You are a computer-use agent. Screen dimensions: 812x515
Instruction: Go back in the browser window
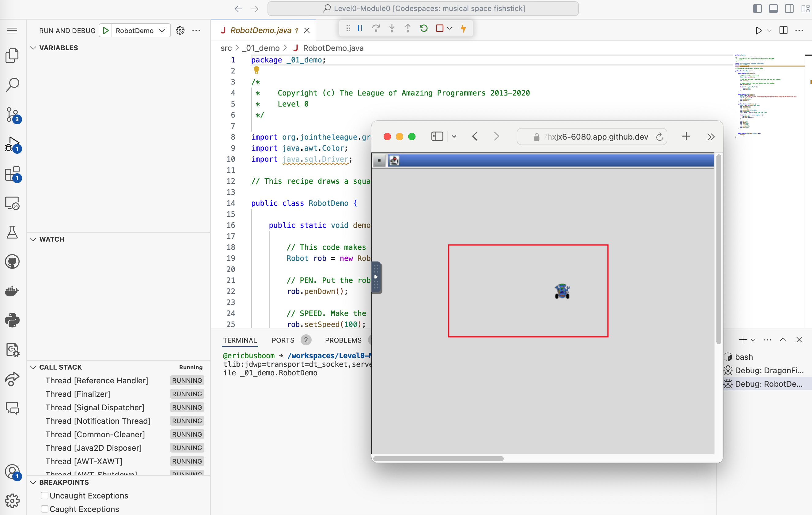coord(475,137)
